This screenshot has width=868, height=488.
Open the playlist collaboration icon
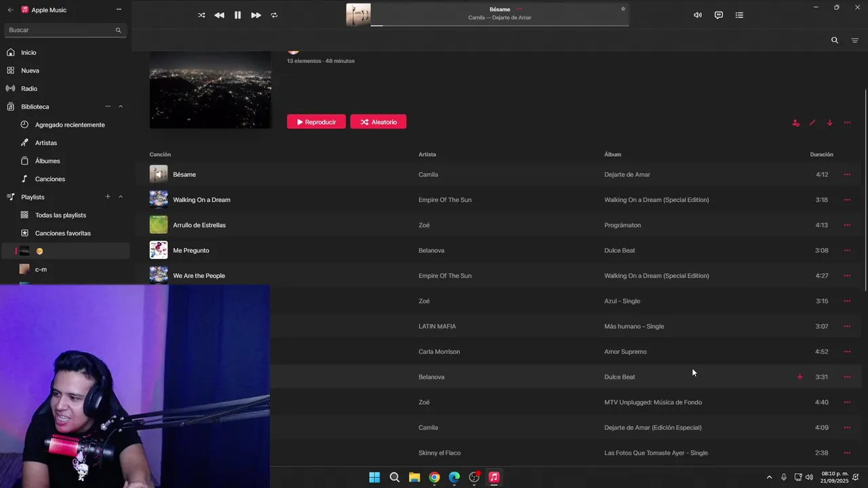795,123
